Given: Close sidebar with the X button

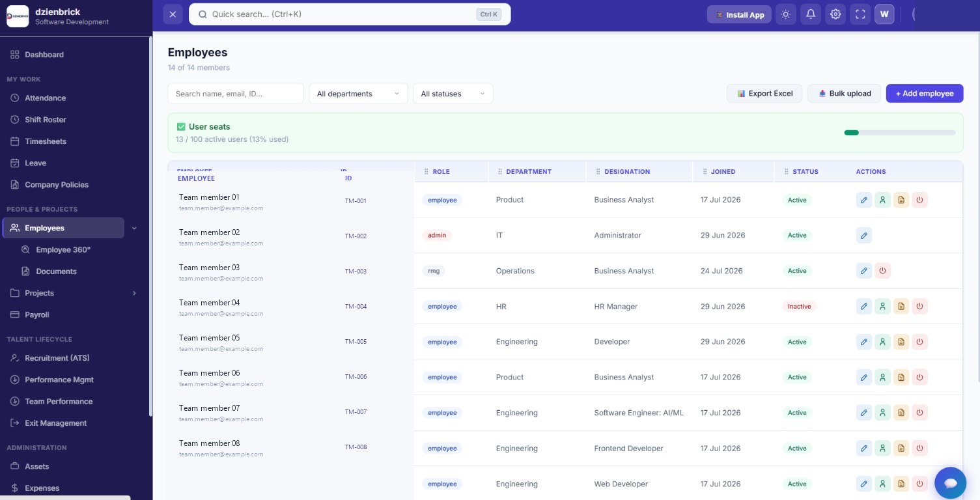Looking at the screenshot, I should click(173, 14).
